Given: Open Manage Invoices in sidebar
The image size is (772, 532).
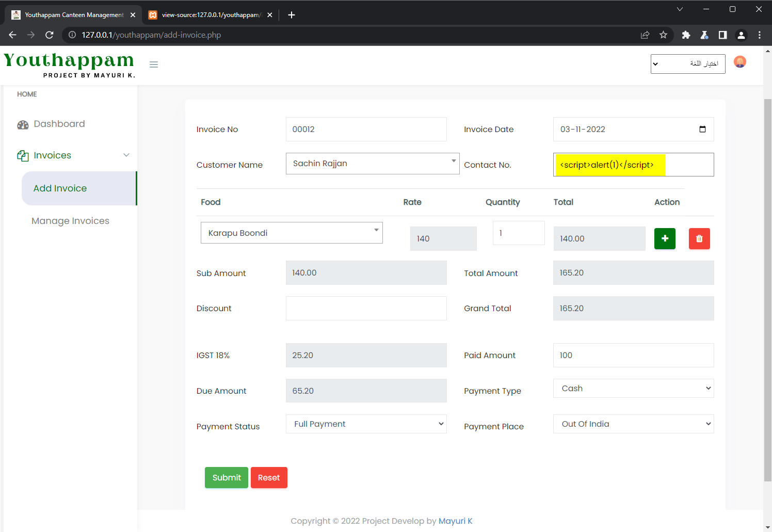Looking at the screenshot, I should [x=70, y=221].
